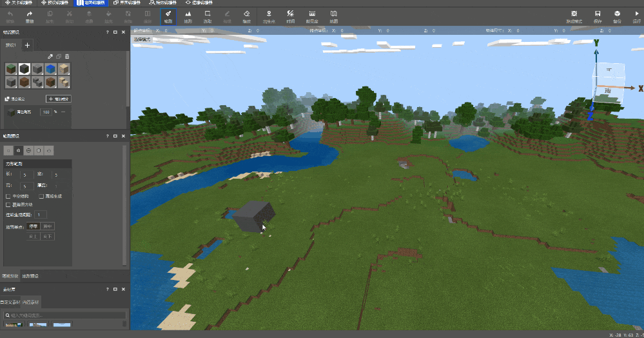Check the overwrite original blocks checkbox
This screenshot has width=644, height=338.
pos(8,204)
